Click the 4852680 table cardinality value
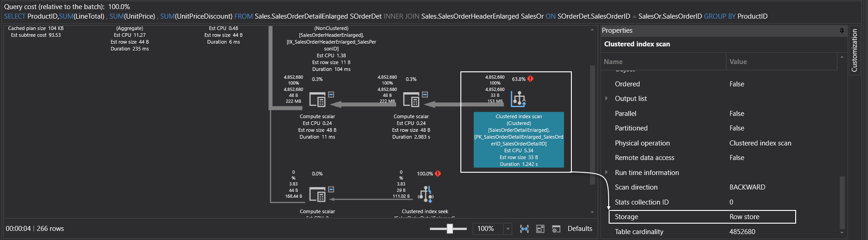 742,232
